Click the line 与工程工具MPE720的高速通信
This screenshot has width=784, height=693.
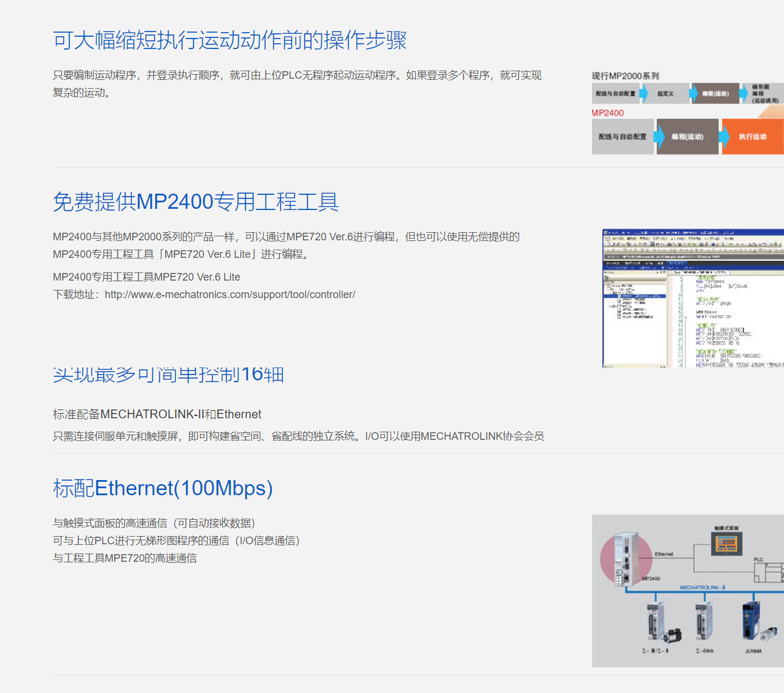[x=125, y=558]
